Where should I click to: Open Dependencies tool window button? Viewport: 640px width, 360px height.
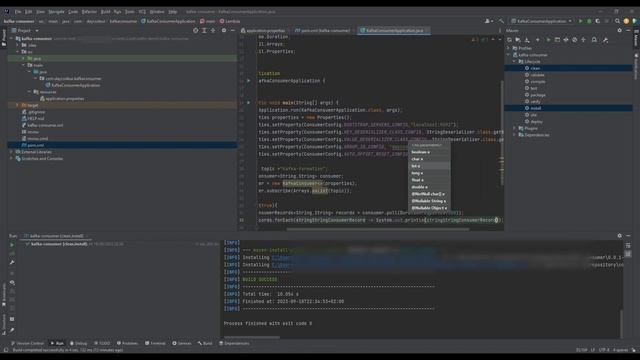[234, 343]
